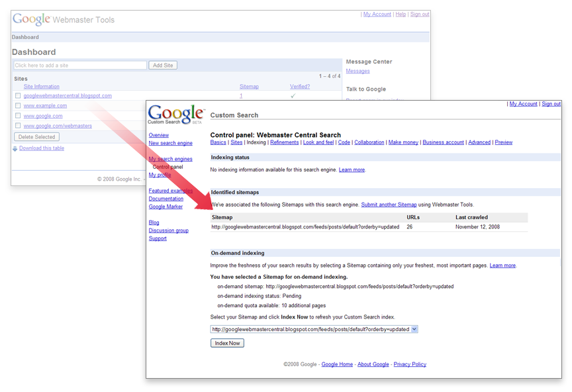Open the Sites tab in Control panel
The image size is (572, 392).
tap(236, 142)
